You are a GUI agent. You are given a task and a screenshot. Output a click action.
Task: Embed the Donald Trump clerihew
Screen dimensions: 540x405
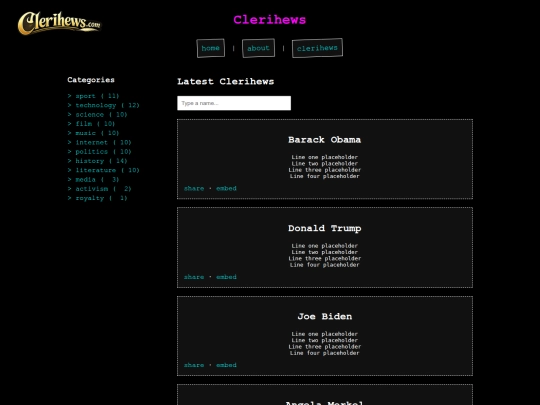pyautogui.click(x=226, y=277)
